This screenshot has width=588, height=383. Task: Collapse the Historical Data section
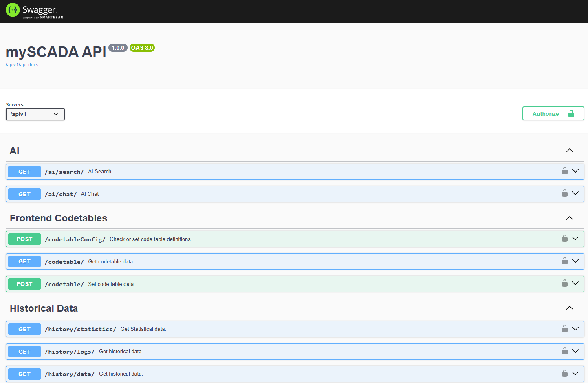[x=569, y=308]
